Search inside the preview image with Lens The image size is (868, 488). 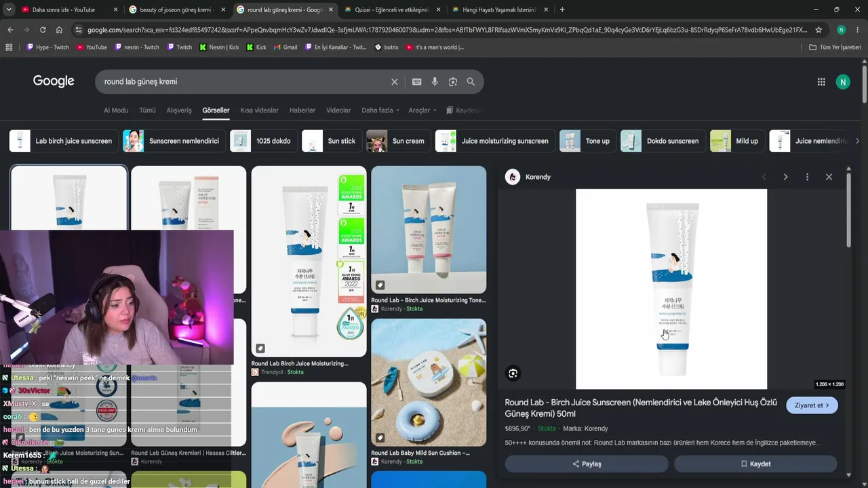[513, 373]
